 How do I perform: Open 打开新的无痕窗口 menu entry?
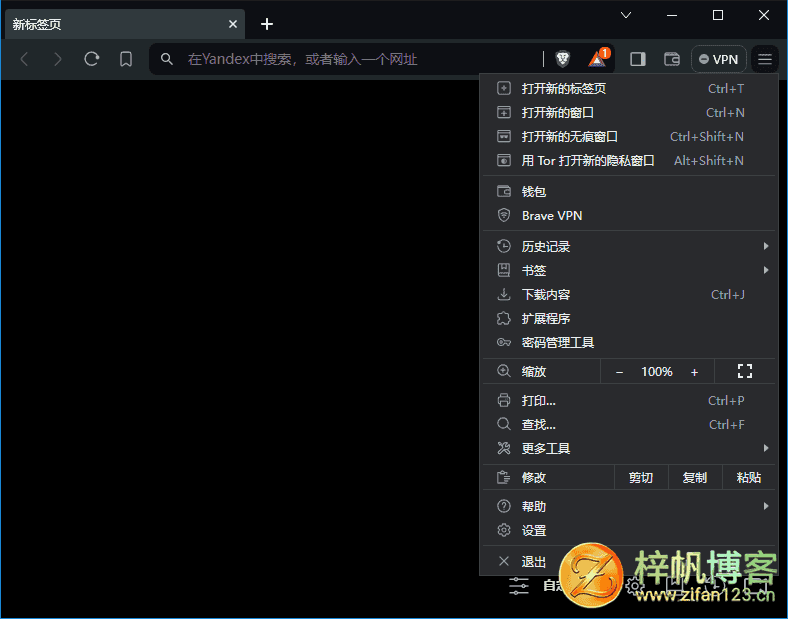pyautogui.click(x=629, y=137)
